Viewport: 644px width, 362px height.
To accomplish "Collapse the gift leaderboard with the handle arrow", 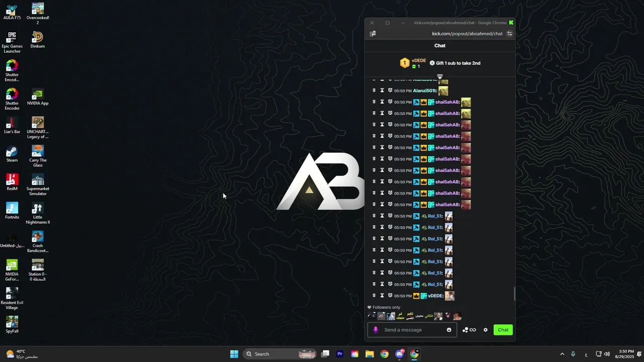I will (x=440, y=77).
